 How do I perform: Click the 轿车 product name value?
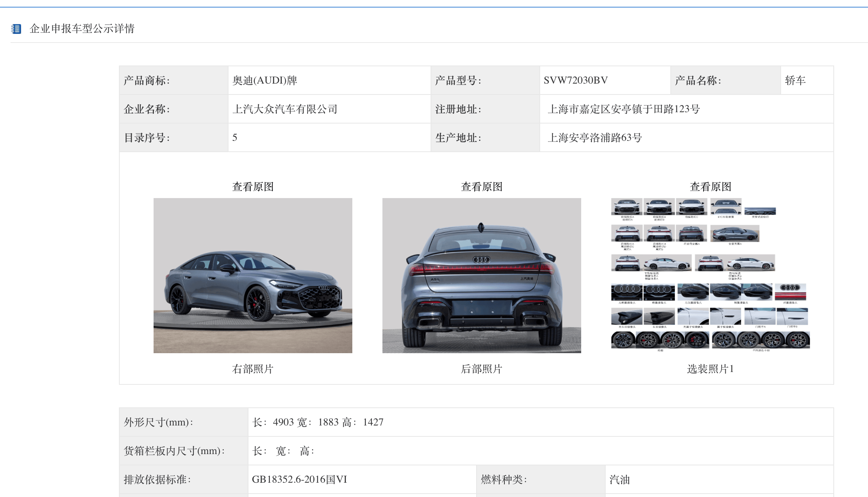coord(795,80)
